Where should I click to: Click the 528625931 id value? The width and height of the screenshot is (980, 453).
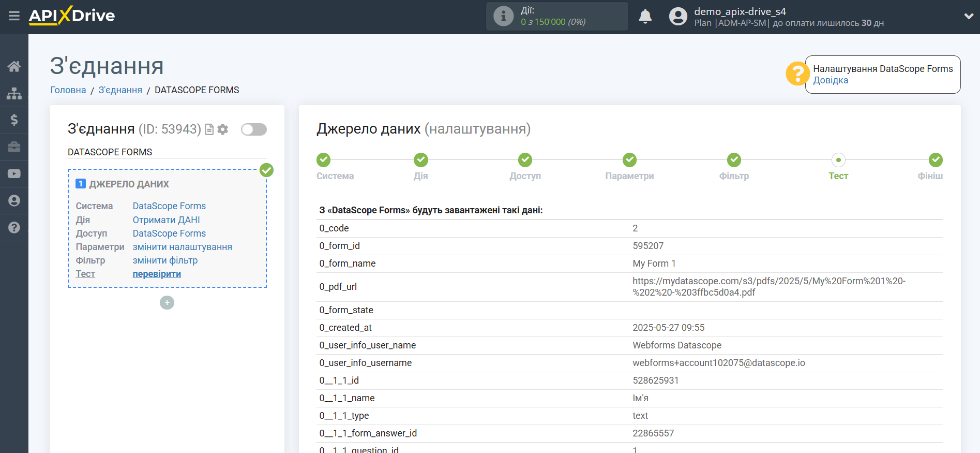tap(655, 381)
